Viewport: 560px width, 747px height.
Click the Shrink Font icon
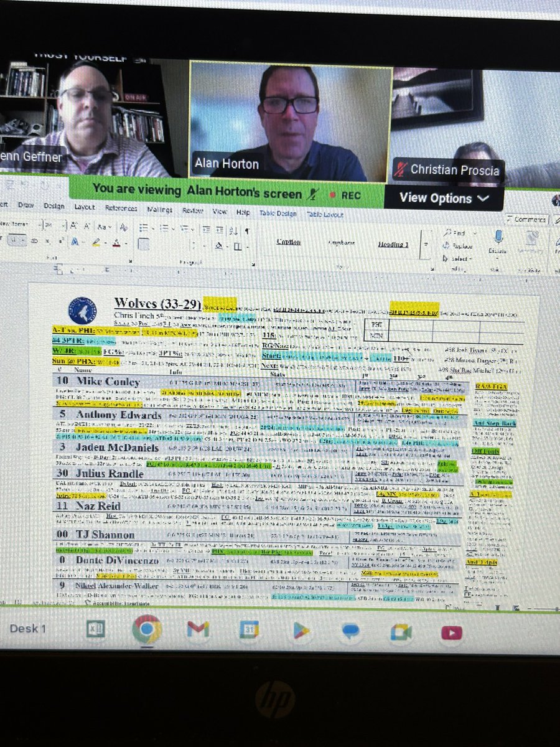point(88,226)
